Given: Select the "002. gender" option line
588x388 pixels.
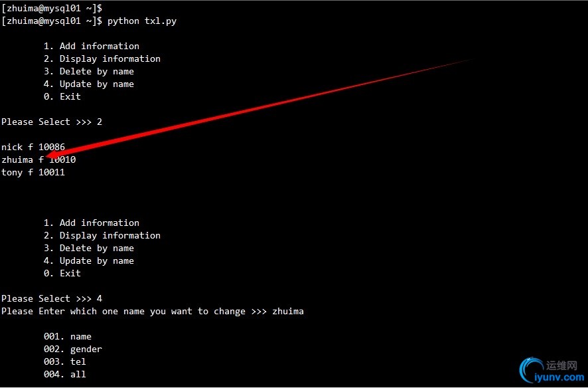Looking at the screenshot, I should pos(72,349).
